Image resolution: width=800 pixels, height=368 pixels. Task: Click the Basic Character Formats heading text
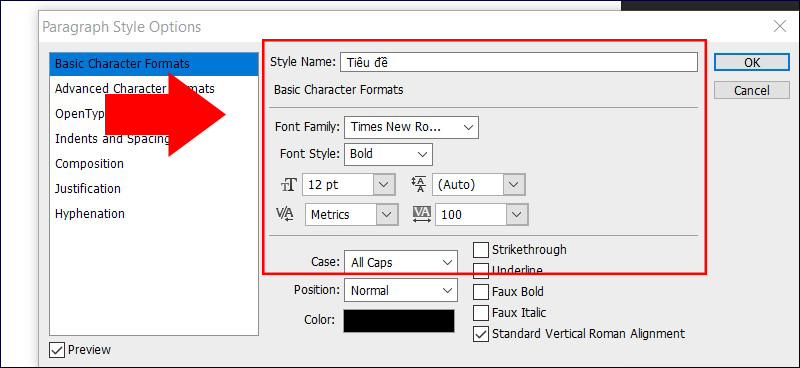click(x=339, y=90)
